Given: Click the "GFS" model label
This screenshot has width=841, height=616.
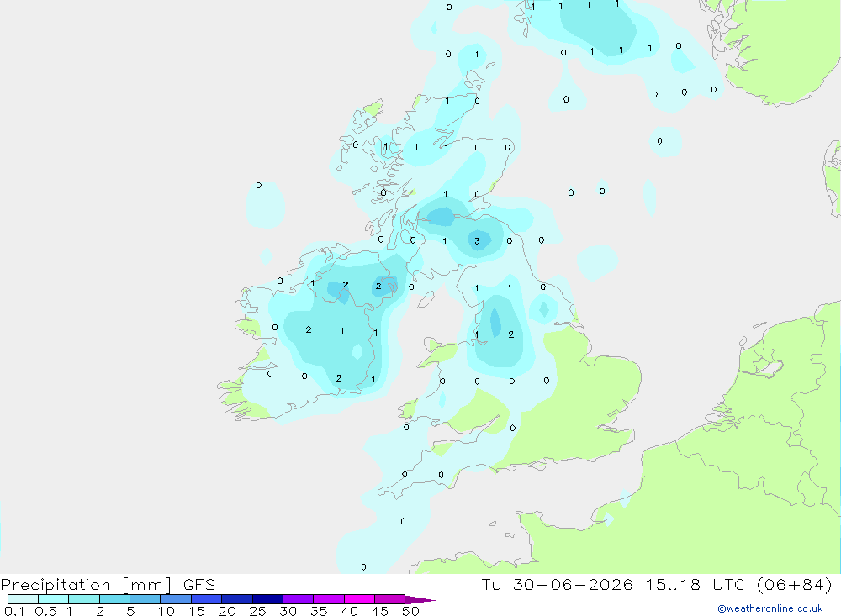Looking at the screenshot, I should (x=199, y=585).
